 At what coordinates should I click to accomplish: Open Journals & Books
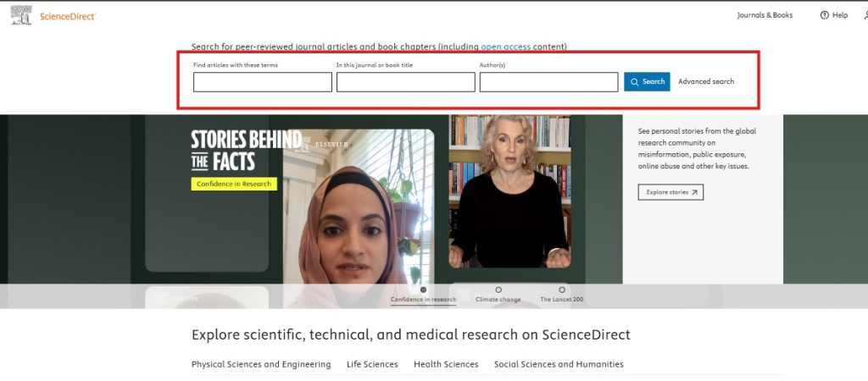coord(765,15)
